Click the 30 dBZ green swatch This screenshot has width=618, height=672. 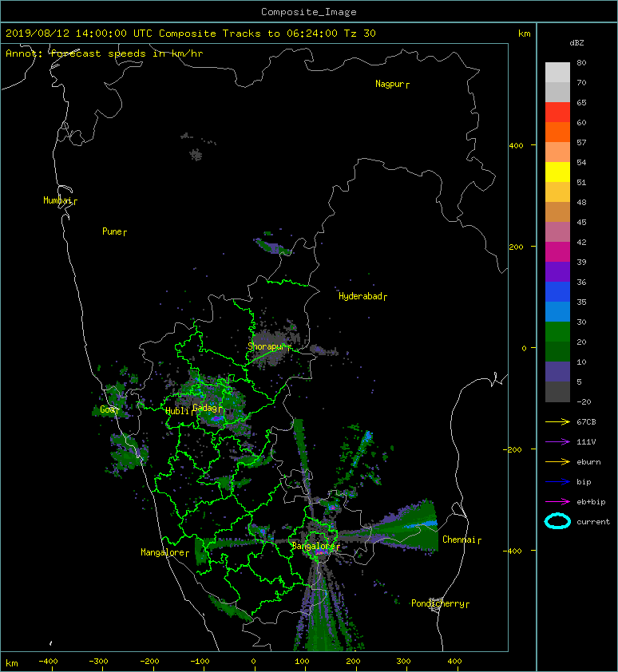(557, 331)
